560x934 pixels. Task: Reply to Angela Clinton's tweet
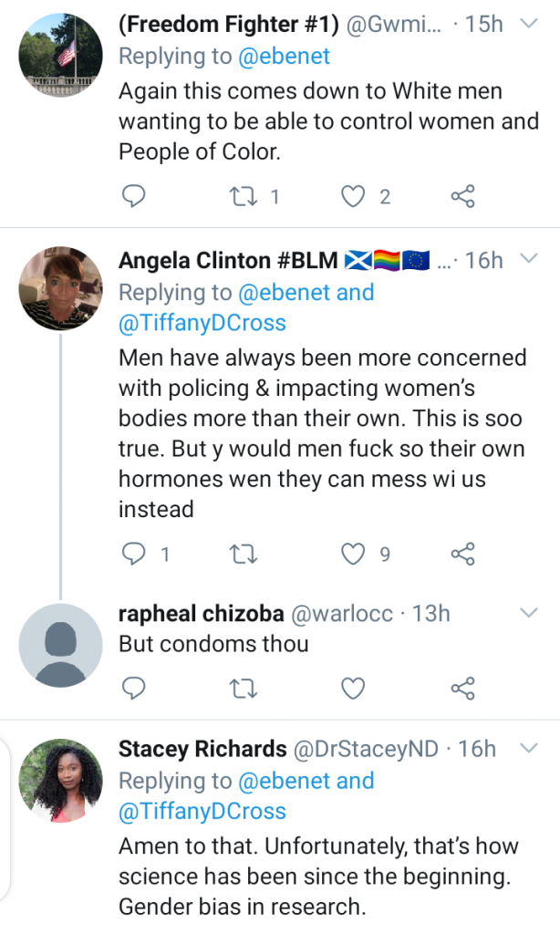[x=134, y=554]
